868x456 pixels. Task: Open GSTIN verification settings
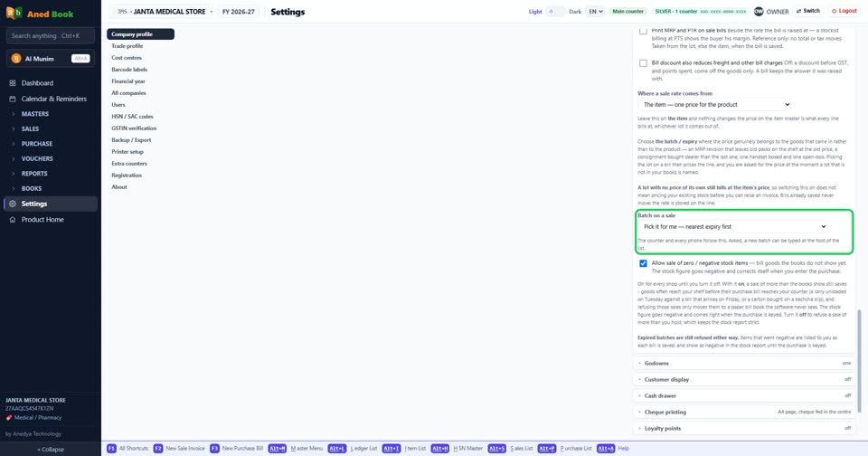141,128
